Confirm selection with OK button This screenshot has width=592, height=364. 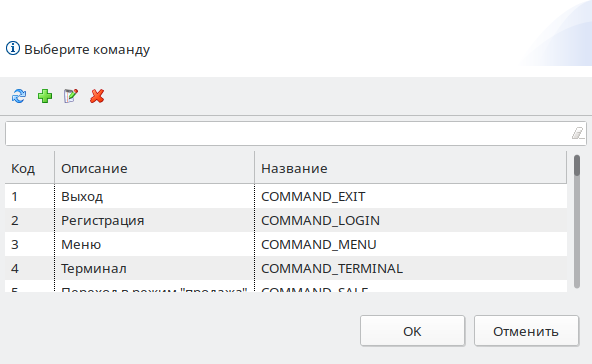click(x=412, y=331)
